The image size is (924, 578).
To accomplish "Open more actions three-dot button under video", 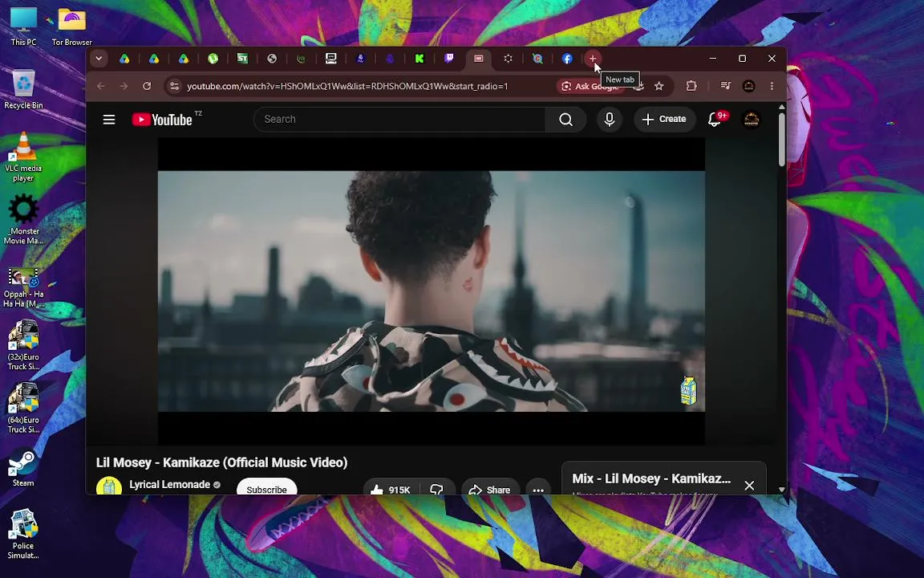I will click(x=538, y=490).
